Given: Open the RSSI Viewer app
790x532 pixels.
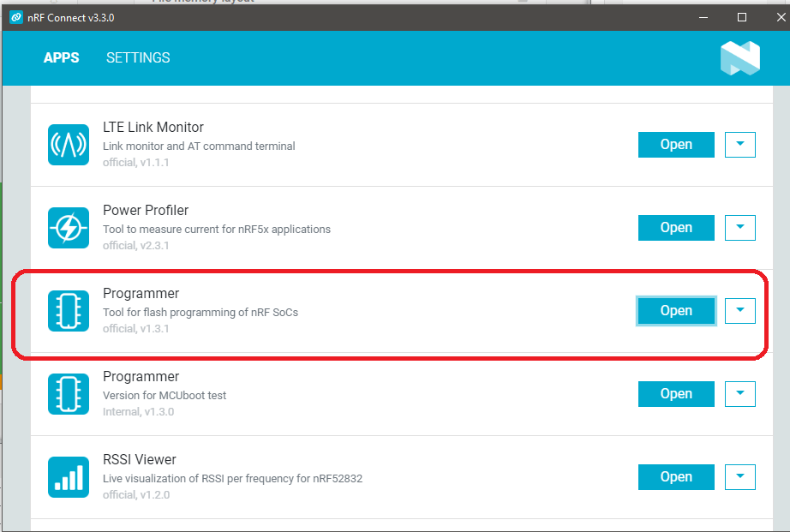Looking at the screenshot, I should 676,477.
